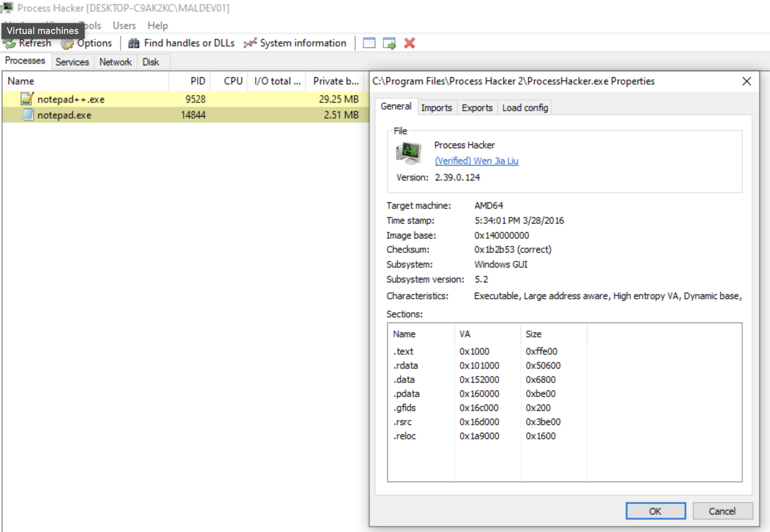Open System information graph icon

pyautogui.click(x=250, y=43)
